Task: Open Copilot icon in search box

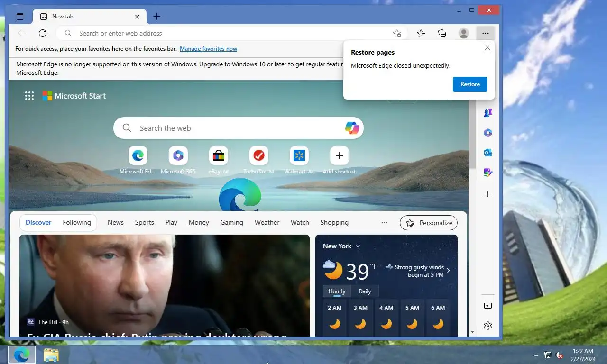Action: click(x=352, y=128)
